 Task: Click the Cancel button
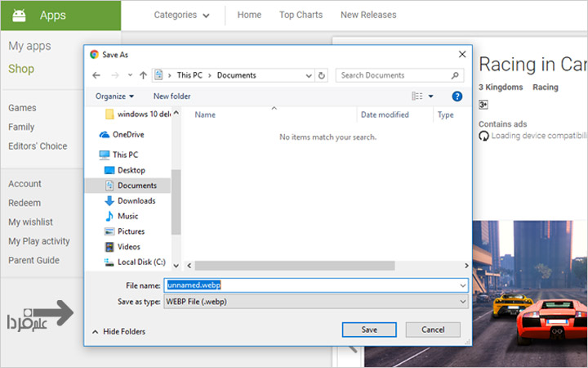coord(433,330)
